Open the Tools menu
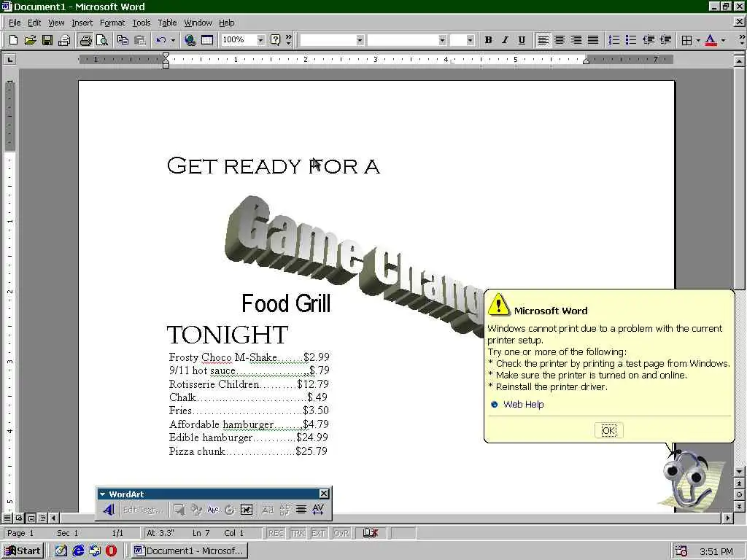The height and width of the screenshot is (560, 747). [141, 23]
